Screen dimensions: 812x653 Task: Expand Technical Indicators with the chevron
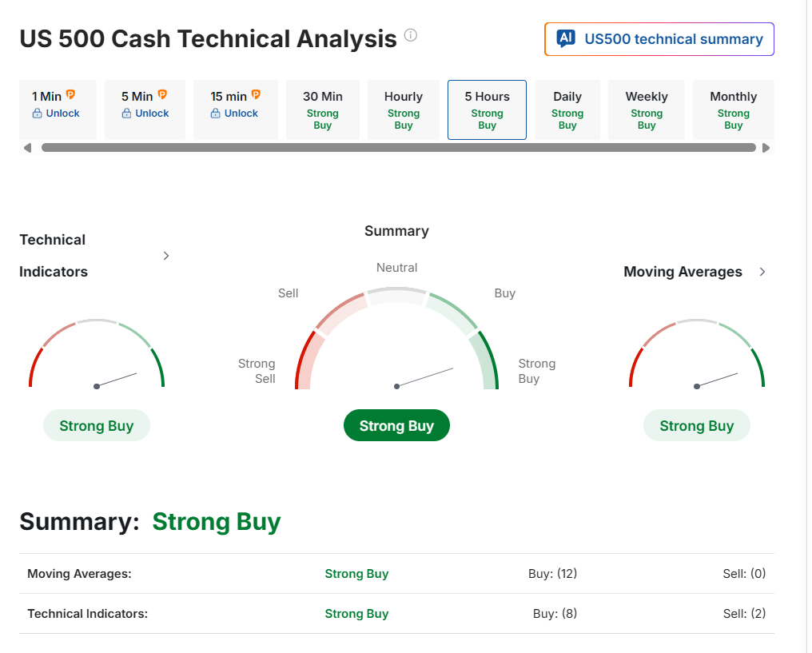(166, 256)
